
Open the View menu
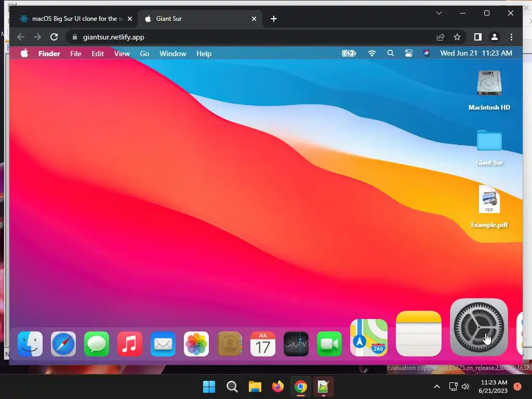[x=122, y=54]
